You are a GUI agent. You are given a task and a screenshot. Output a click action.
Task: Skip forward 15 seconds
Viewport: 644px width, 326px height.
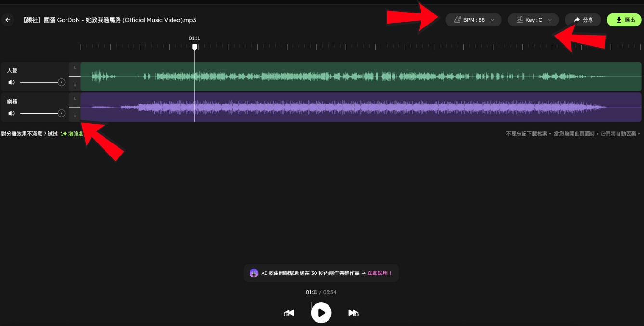click(353, 313)
